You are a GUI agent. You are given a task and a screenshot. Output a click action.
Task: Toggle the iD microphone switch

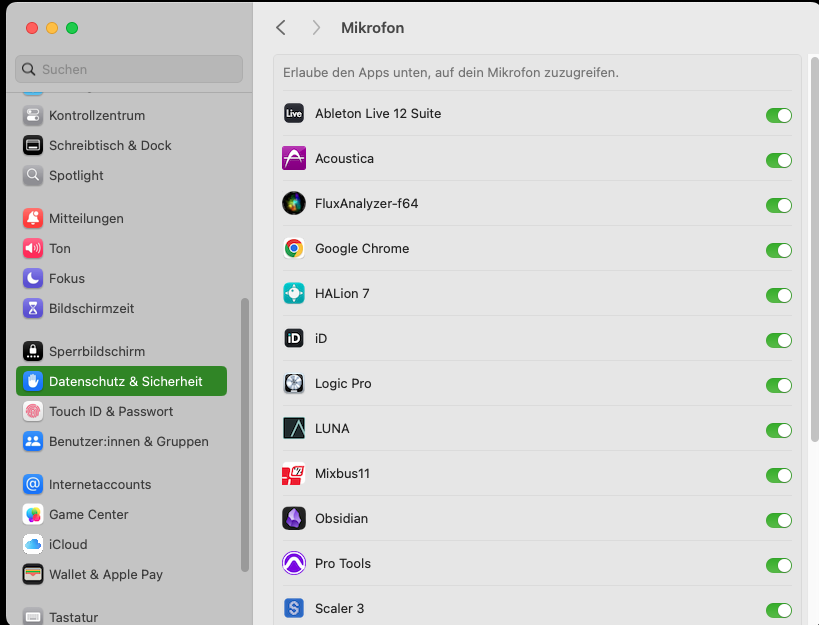pyautogui.click(x=779, y=340)
